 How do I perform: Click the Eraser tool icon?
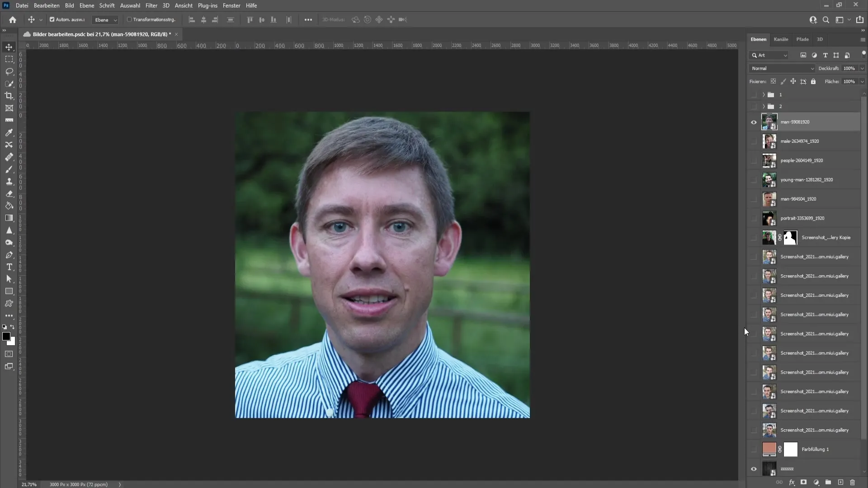[9, 194]
